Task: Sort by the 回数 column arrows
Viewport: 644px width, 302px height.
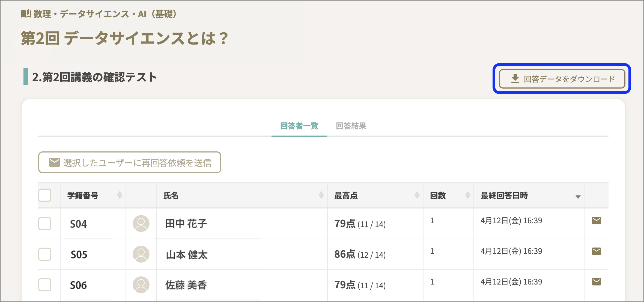Action: [x=468, y=195]
